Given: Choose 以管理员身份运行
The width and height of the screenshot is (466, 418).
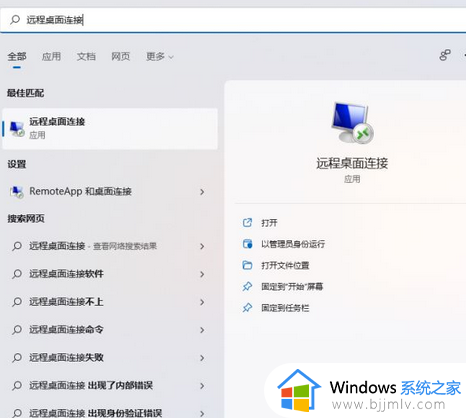Looking at the screenshot, I should pos(293,244).
